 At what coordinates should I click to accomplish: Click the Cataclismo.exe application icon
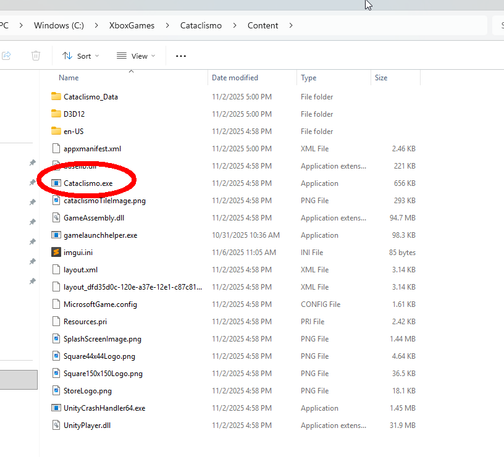point(56,183)
